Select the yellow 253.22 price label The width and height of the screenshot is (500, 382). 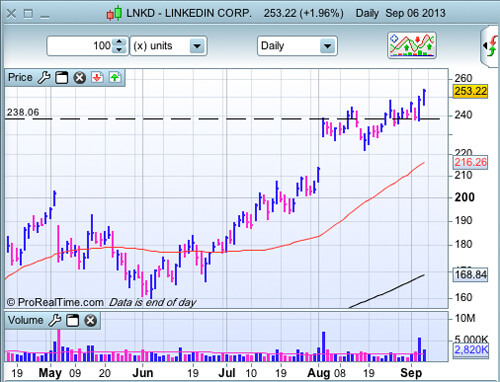coord(470,91)
